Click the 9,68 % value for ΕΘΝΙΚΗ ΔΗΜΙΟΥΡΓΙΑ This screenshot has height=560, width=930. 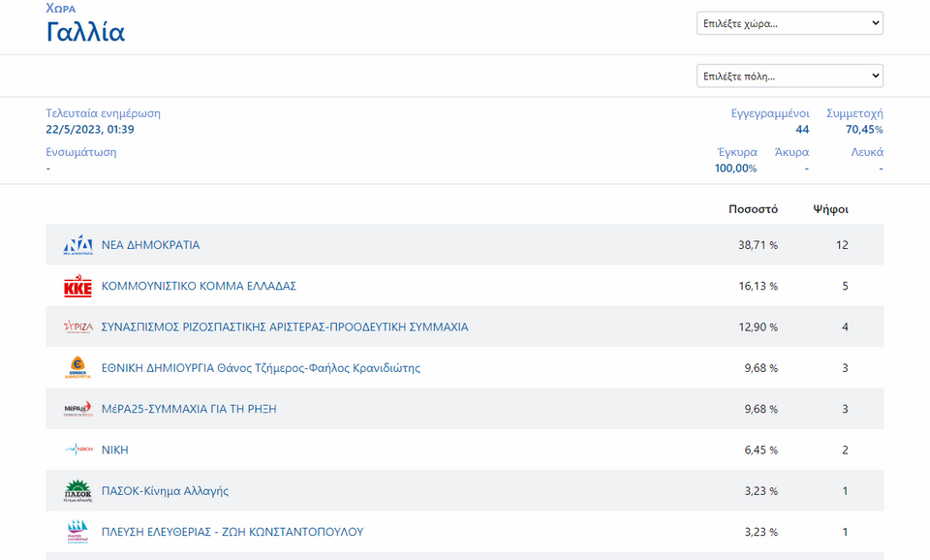coord(761,368)
